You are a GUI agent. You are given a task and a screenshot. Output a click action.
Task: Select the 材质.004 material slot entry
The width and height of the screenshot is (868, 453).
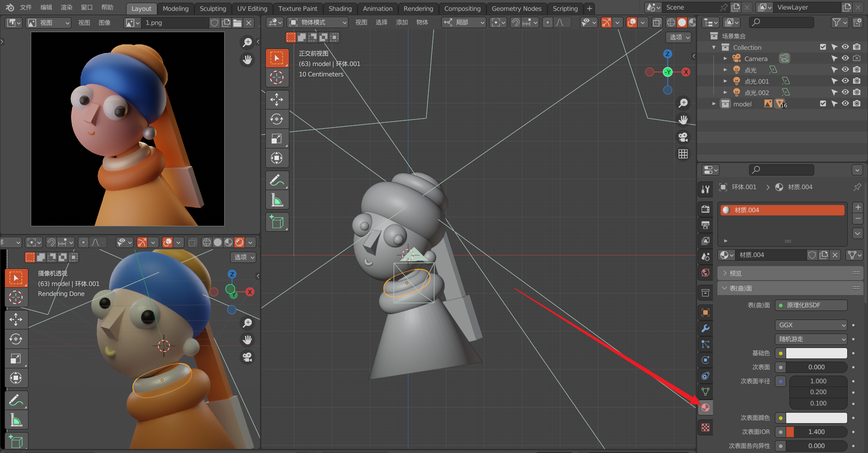782,210
